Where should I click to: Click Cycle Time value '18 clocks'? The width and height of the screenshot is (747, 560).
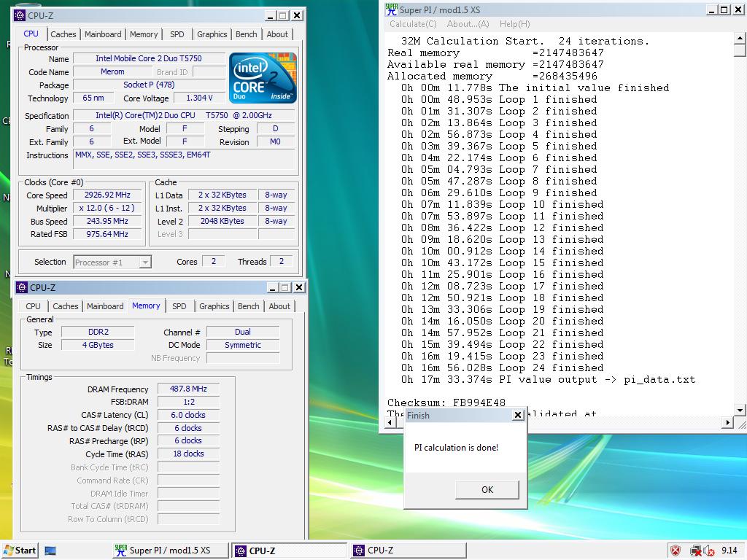coord(188,454)
